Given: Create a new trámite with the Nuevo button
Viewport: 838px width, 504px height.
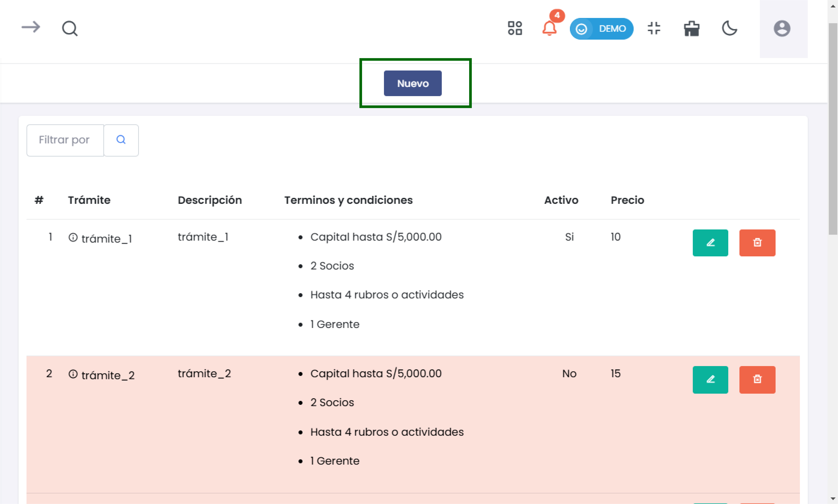Looking at the screenshot, I should point(413,83).
